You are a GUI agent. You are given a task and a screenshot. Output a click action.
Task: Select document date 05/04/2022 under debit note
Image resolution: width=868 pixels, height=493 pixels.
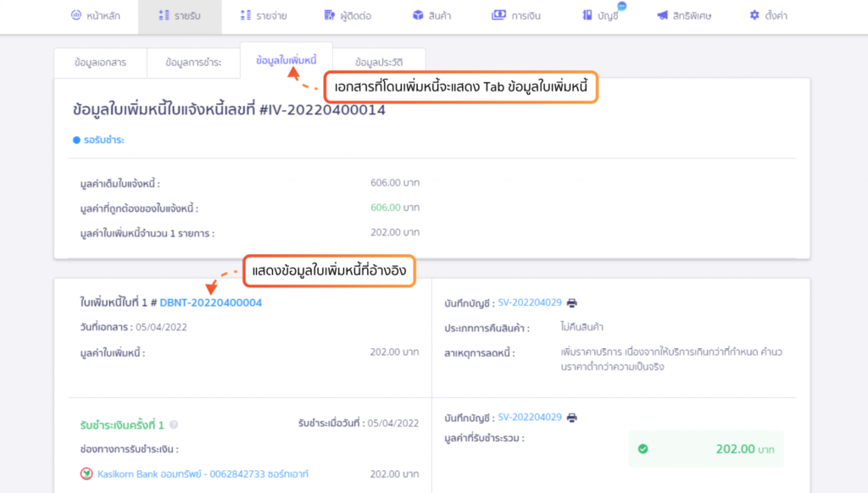coord(161,327)
